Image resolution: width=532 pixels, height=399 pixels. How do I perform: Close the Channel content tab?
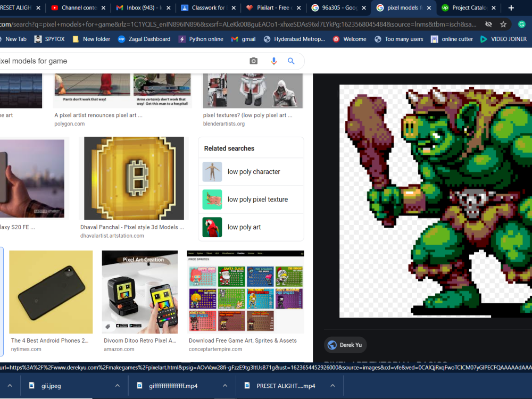click(104, 8)
